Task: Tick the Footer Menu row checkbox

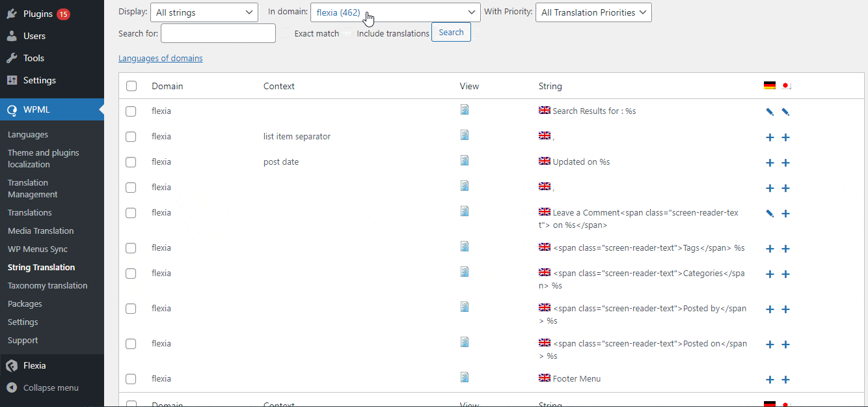Action: point(131,379)
